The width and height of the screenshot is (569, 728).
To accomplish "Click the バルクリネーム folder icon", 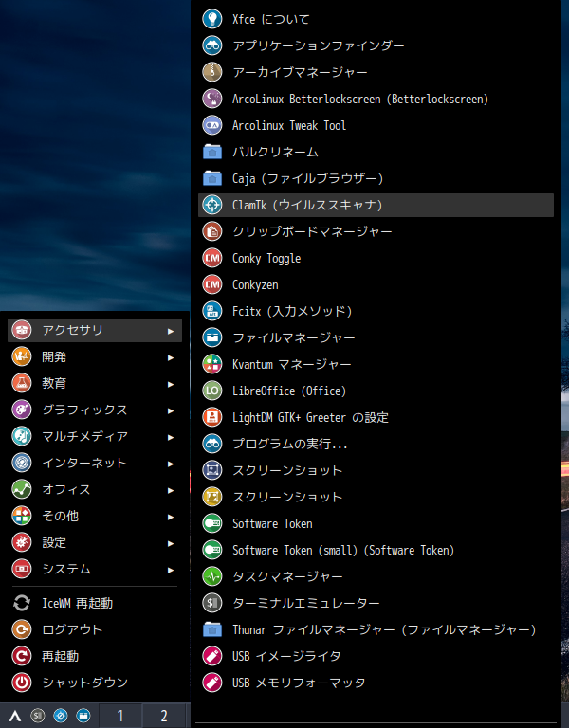I will [212, 152].
